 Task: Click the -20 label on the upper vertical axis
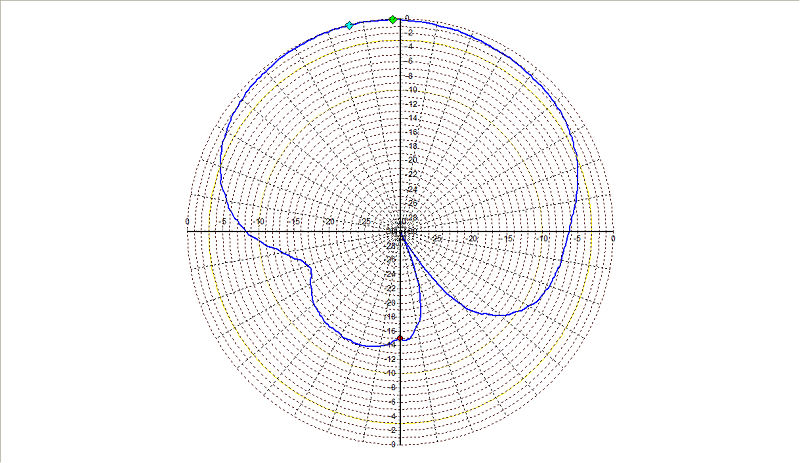[x=412, y=160]
